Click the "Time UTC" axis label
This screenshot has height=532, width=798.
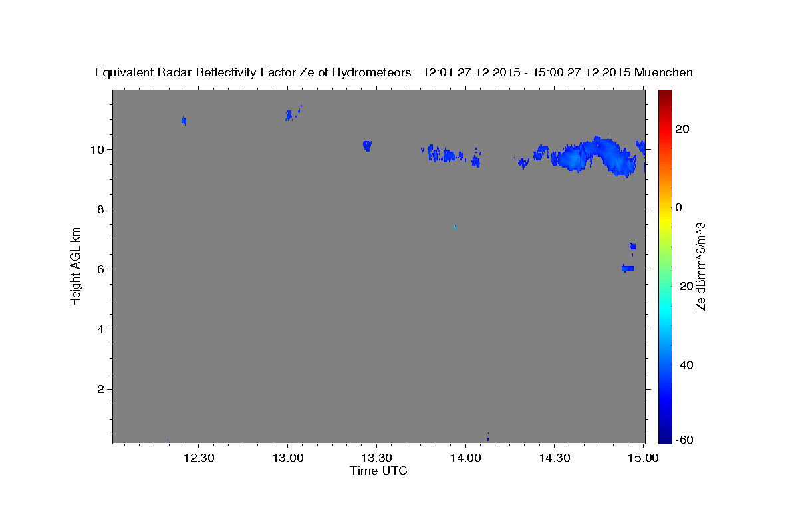click(x=378, y=471)
